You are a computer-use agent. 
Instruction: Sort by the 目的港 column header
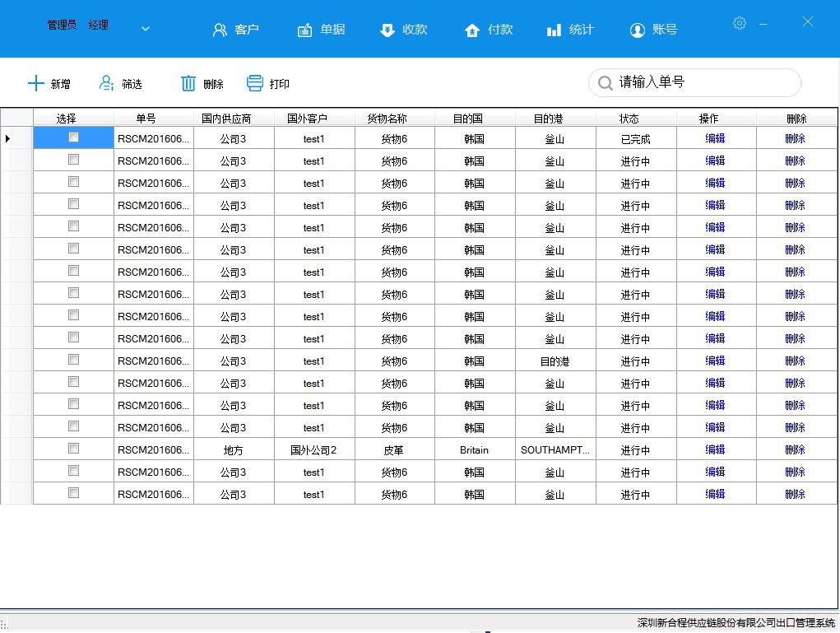(x=555, y=118)
